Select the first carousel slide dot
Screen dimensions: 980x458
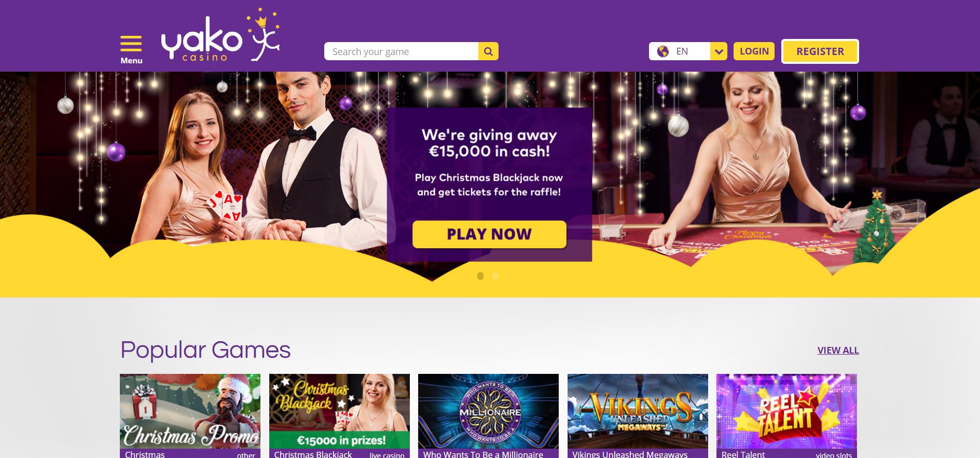pos(480,276)
